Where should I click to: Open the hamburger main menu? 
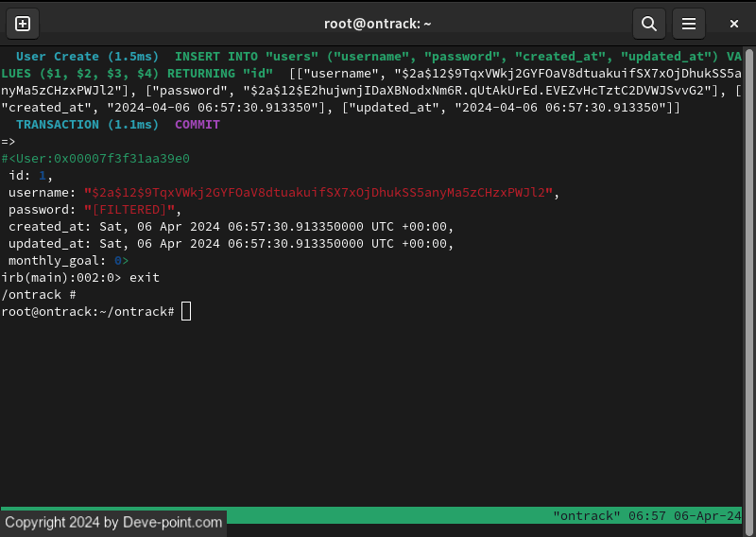690,24
